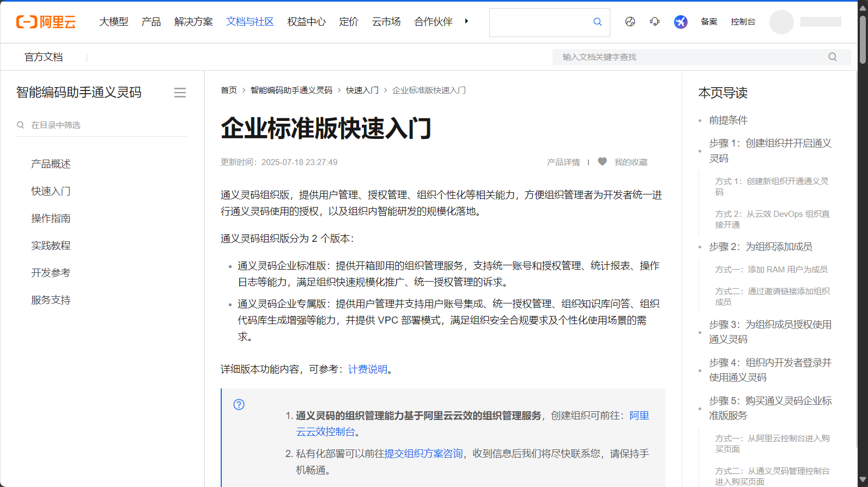
Task: Jump to 步骤 5：购买通义灵码企业标准版服务
Action: tap(770, 408)
